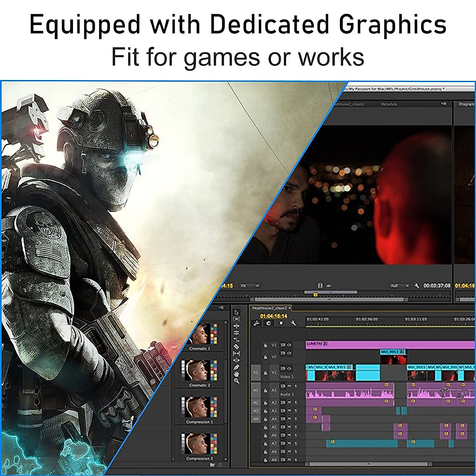Viewport: 476px width, 476px height.
Task: Toggle the lock on track V2
Action: tap(265, 357)
